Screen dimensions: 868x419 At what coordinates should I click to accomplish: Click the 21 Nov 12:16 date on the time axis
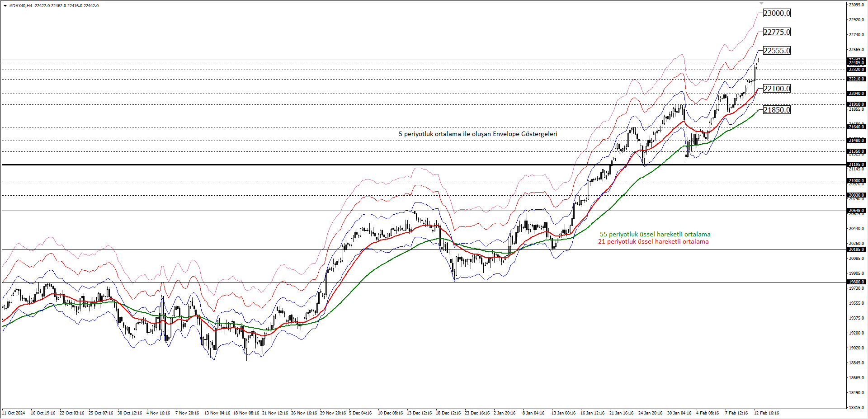point(275,413)
